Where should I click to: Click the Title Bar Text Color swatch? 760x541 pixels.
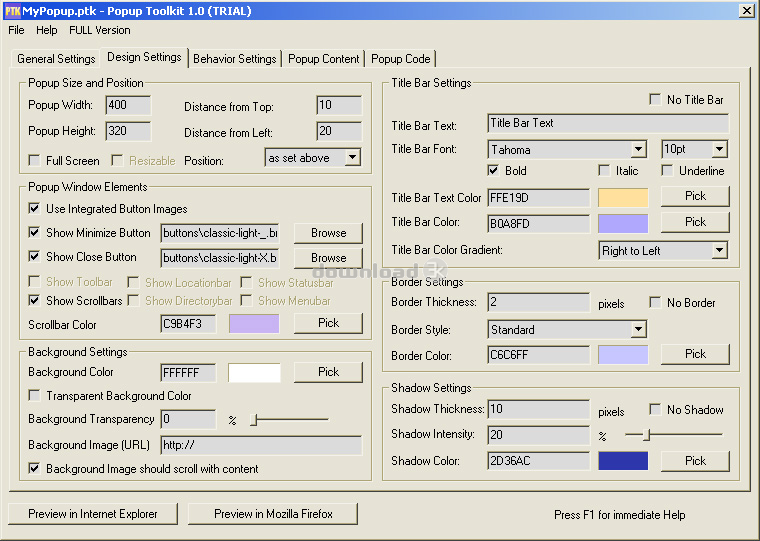tap(623, 198)
